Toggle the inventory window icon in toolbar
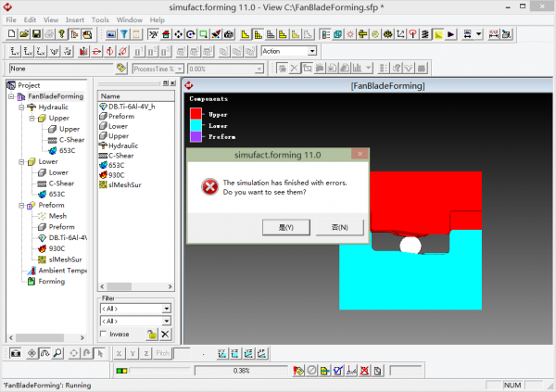 87,34
